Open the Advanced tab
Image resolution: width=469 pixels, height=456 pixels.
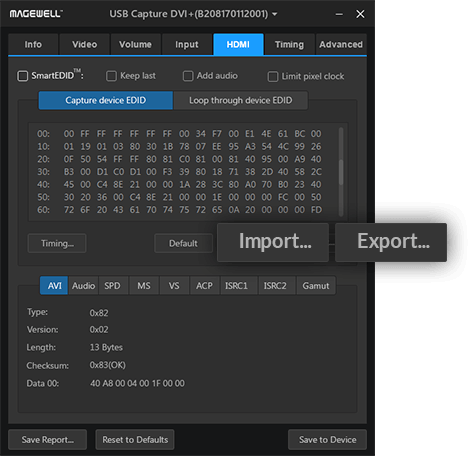point(341,44)
